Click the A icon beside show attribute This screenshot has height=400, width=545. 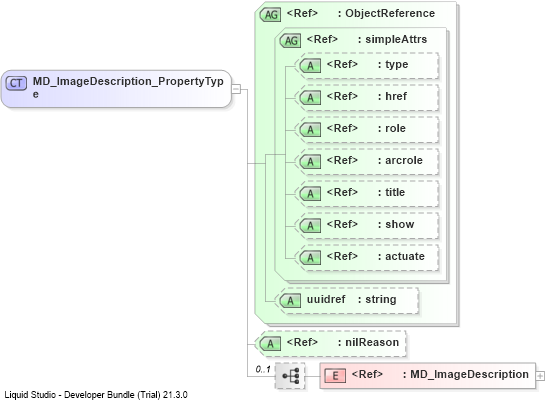click(310, 226)
